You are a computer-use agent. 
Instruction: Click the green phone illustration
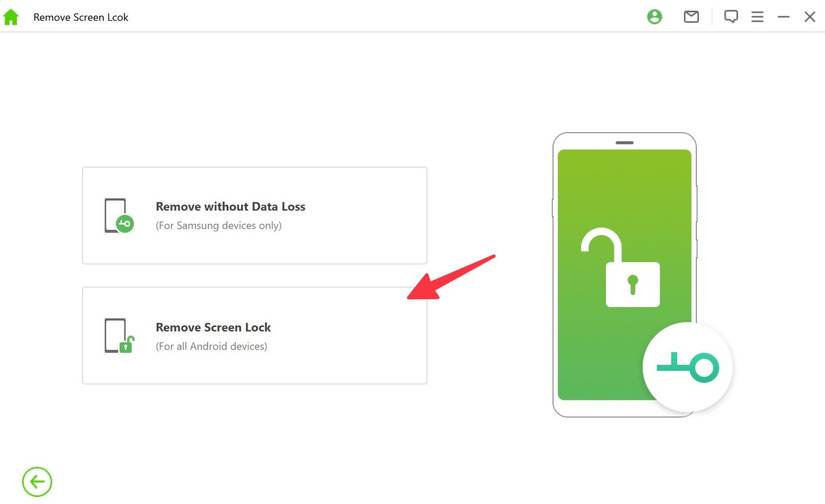point(625,275)
